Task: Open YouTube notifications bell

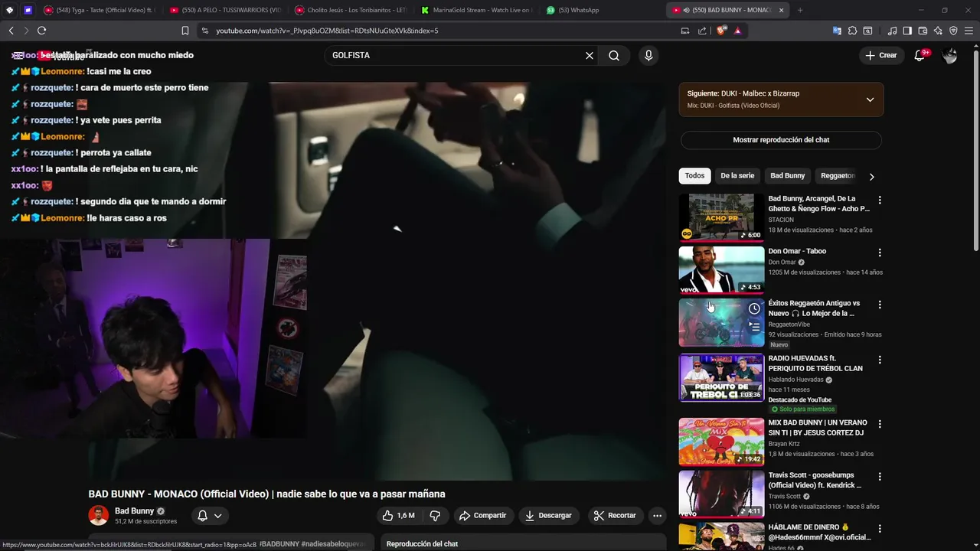Action: pyautogui.click(x=920, y=56)
